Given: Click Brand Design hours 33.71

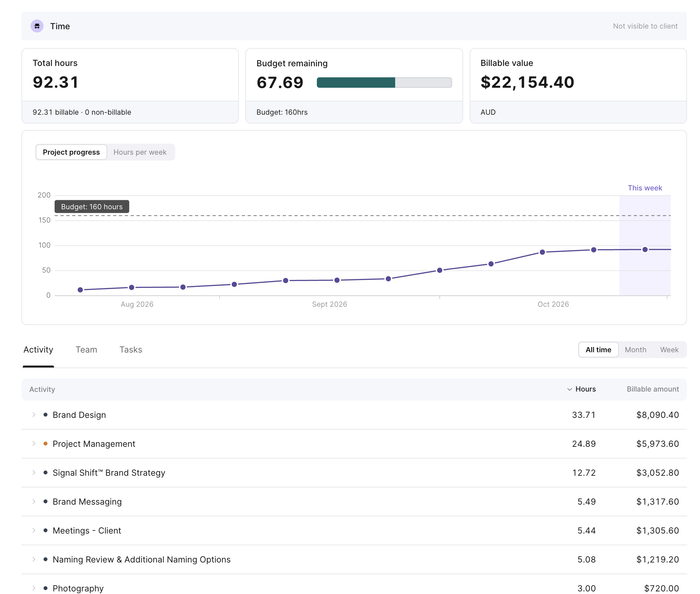Looking at the screenshot, I should [584, 415].
